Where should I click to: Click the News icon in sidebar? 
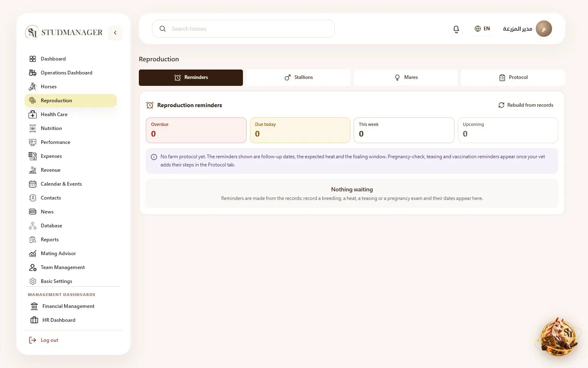[x=33, y=212]
